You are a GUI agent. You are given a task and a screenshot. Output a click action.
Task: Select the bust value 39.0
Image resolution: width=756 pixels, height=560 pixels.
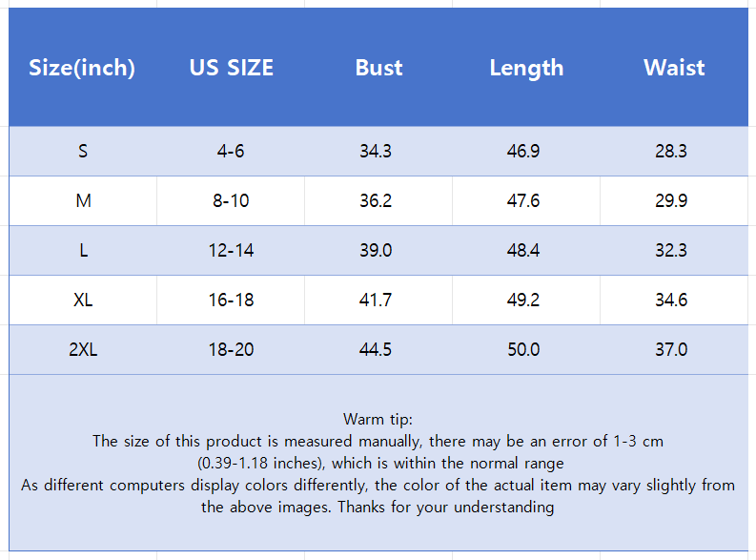point(376,250)
